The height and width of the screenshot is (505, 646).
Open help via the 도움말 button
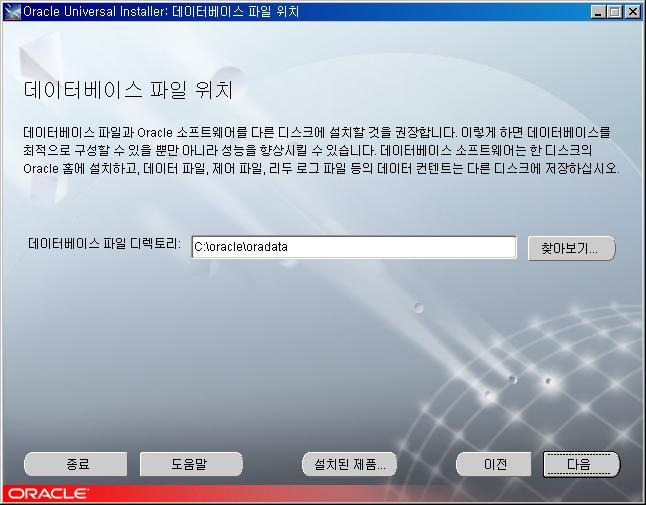click(191, 464)
